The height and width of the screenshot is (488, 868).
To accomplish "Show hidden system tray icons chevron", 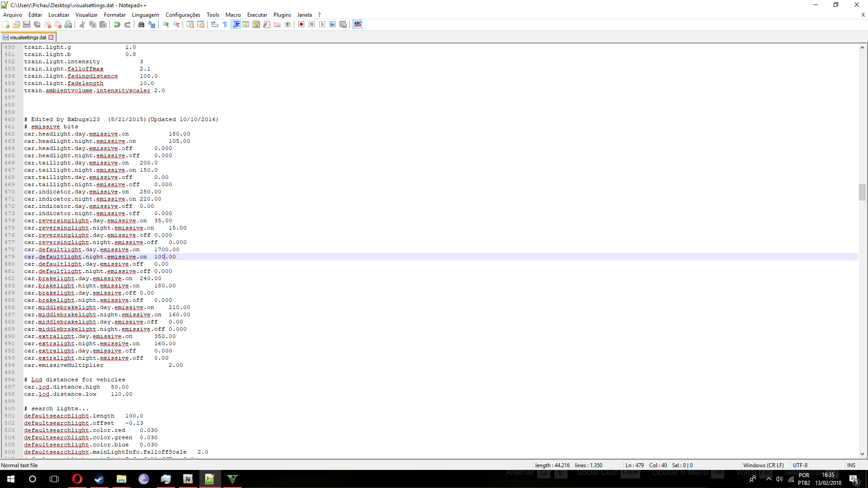I will [x=769, y=479].
